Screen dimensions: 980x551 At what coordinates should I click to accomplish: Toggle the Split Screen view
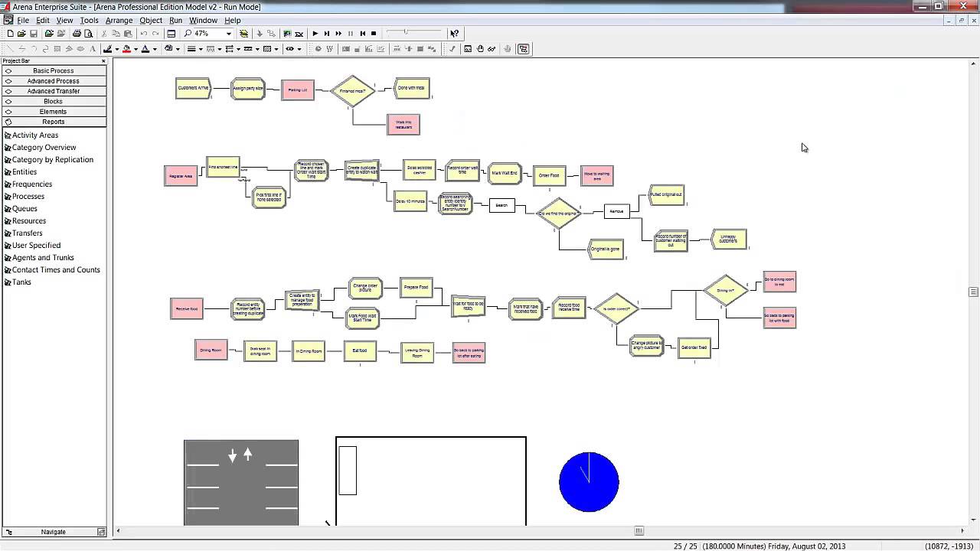point(171,34)
